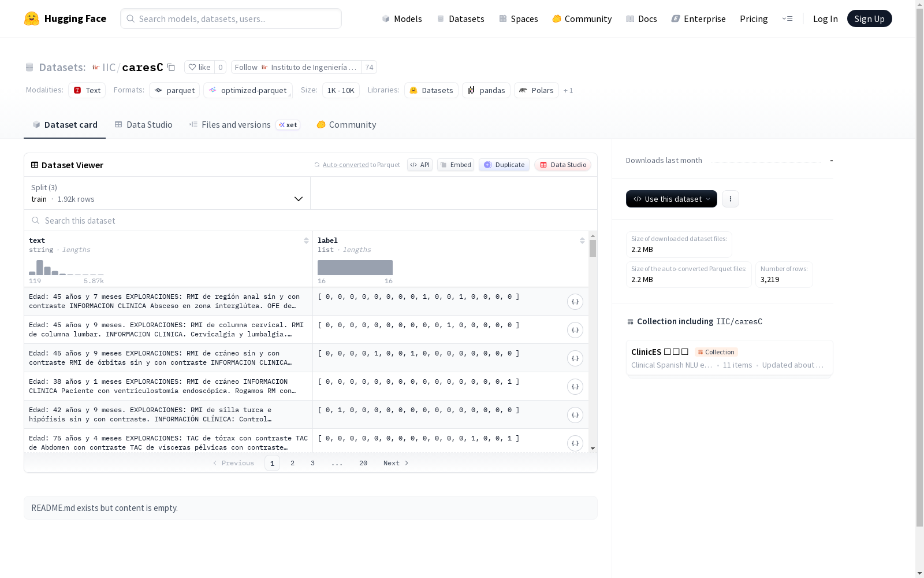
Task: Open the Files and versions tab
Action: pos(244,124)
